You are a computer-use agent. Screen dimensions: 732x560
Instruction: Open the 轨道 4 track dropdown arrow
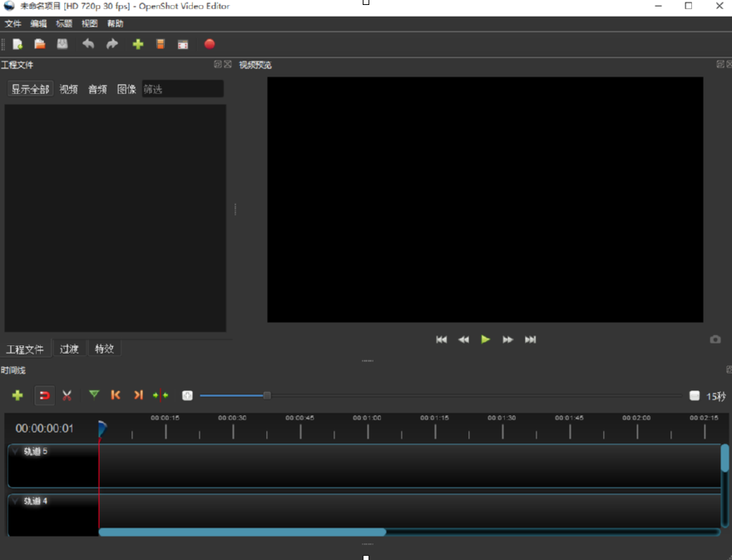pyautogui.click(x=15, y=501)
